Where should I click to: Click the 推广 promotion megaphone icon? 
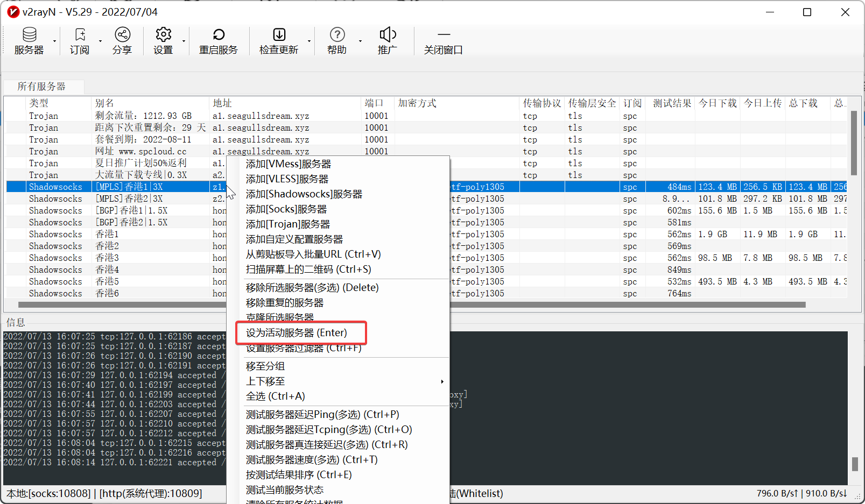click(x=388, y=41)
